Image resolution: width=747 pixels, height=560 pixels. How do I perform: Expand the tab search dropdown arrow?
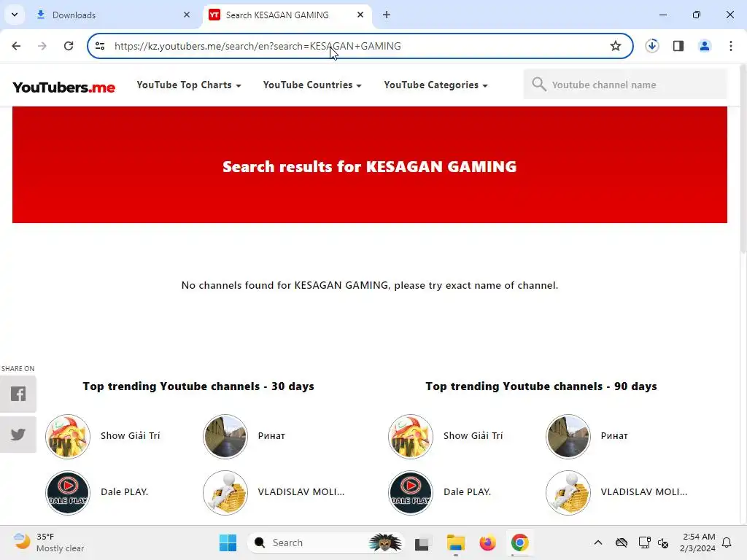click(15, 15)
